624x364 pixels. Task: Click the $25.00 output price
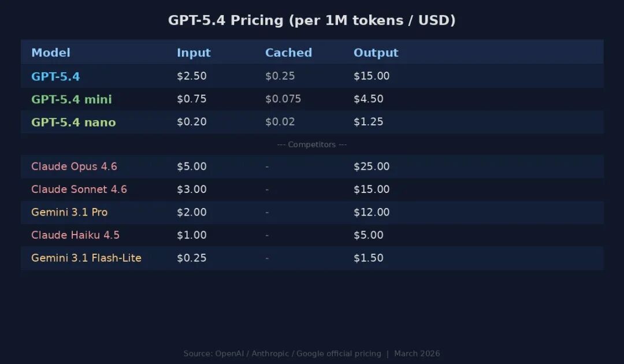[x=372, y=166]
